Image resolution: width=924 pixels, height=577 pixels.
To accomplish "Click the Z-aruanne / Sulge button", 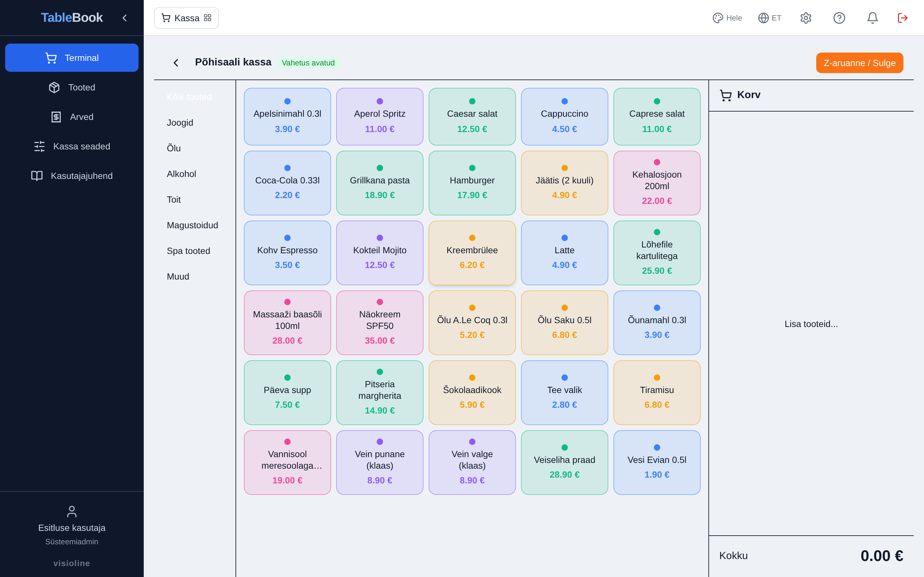I will click(x=860, y=63).
